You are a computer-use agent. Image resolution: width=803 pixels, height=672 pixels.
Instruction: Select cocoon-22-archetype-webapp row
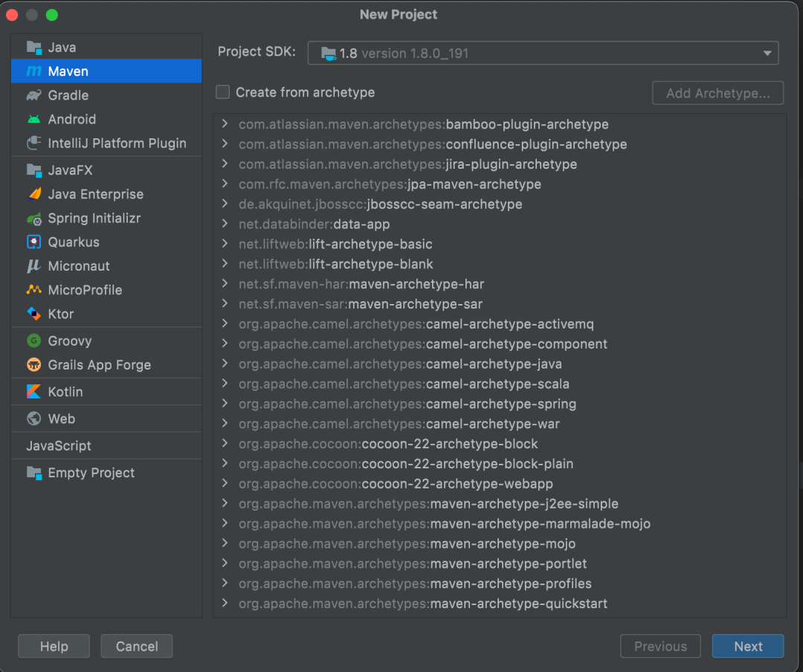500,483
